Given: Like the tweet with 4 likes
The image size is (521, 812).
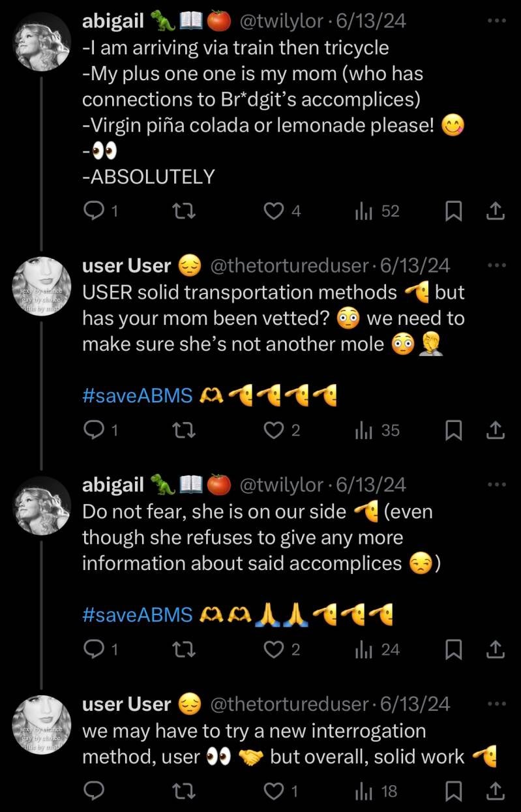Looking at the screenshot, I should tap(275, 211).
